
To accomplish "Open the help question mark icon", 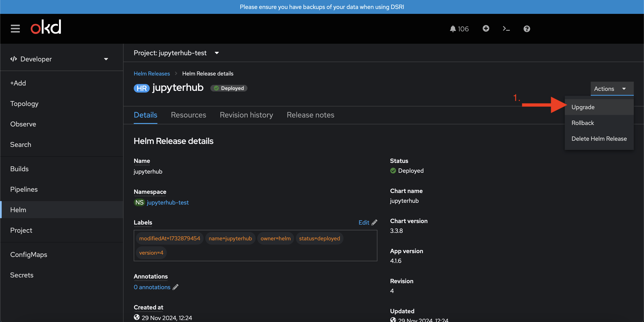I will [x=527, y=29].
